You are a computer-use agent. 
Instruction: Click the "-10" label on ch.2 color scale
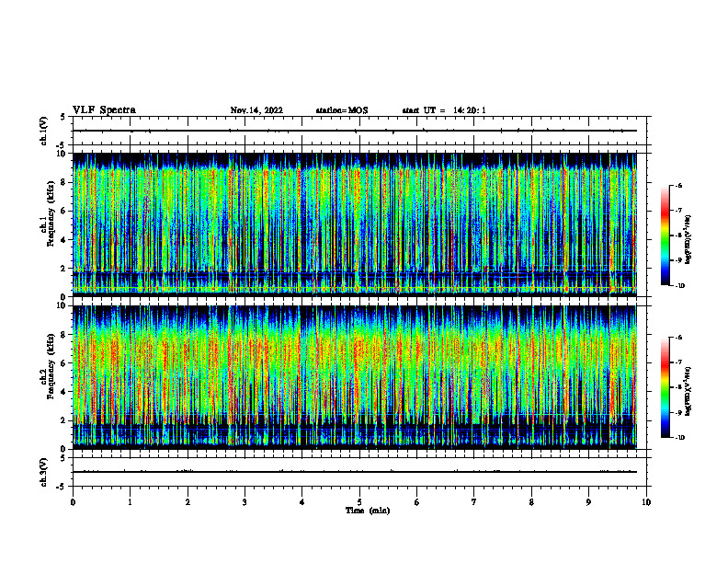point(679,438)
